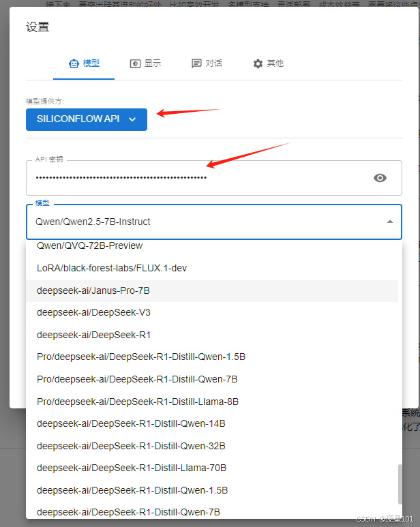Select Pro/deepseek-ai/DeepSeek-R1-Distill-Qwen-1.5B option
Screen dimensions: 420x527
click(x=212, y=357)
